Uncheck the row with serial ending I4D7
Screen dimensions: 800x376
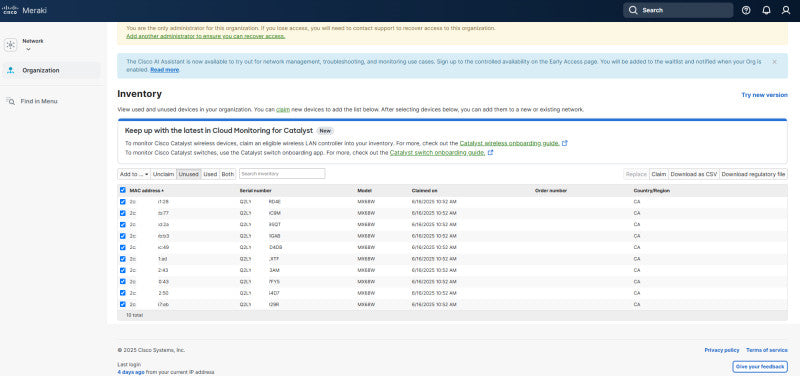click(x=122, y=293)
